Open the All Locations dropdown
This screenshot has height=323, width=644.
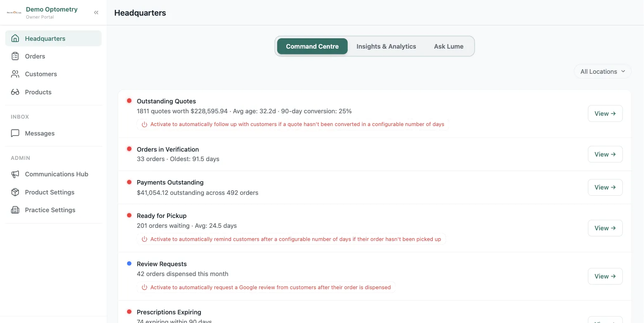point(602,72)
